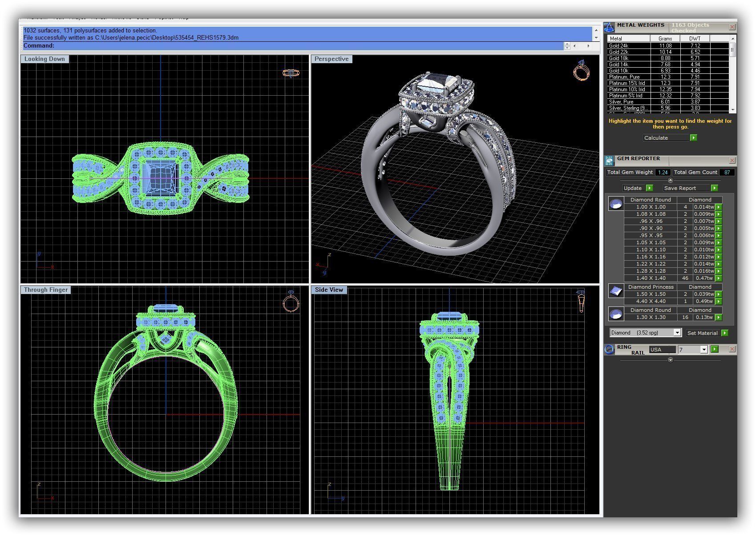Click the Metal column header

629,39
